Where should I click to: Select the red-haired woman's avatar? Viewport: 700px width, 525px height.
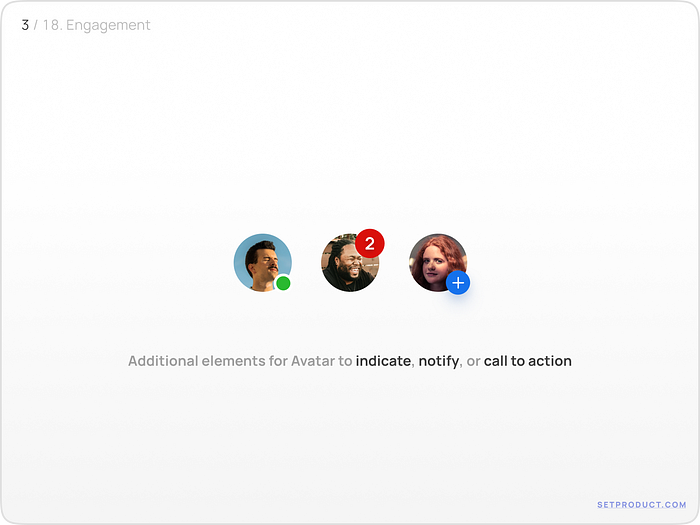(438, 262)
